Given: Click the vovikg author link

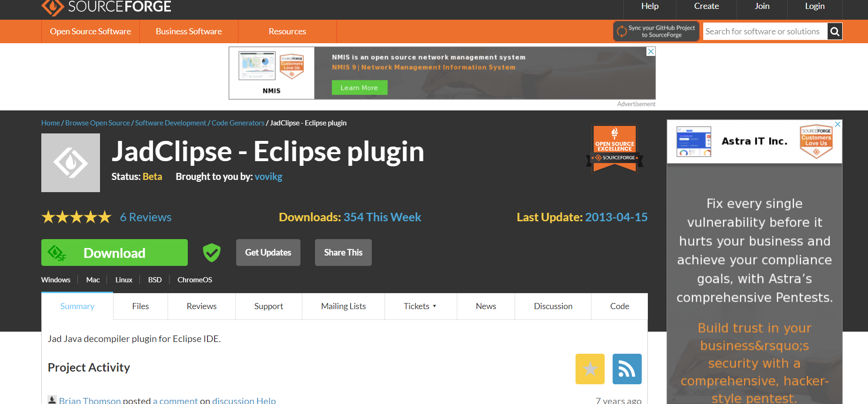Looking at the screenshot, I should click(x=269, y=177).
